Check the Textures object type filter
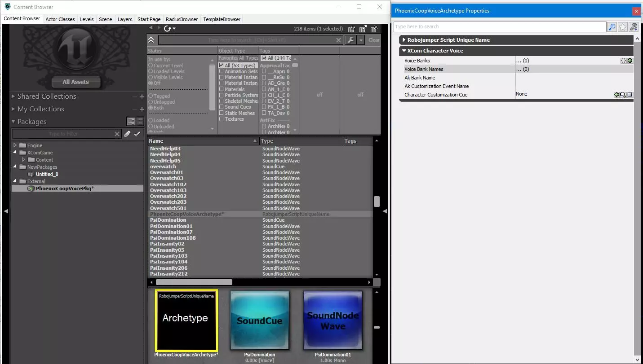This screenshot has width=643, height=364. pos(221,119)
